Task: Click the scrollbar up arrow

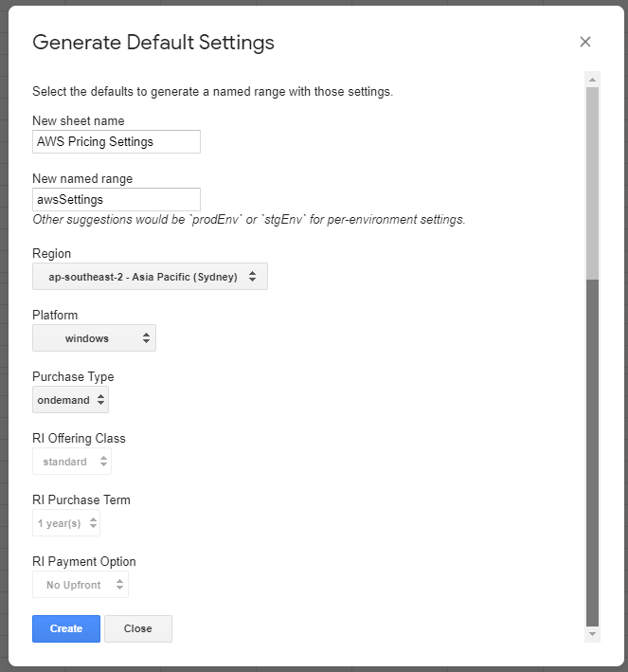Action: coord(592,80)
